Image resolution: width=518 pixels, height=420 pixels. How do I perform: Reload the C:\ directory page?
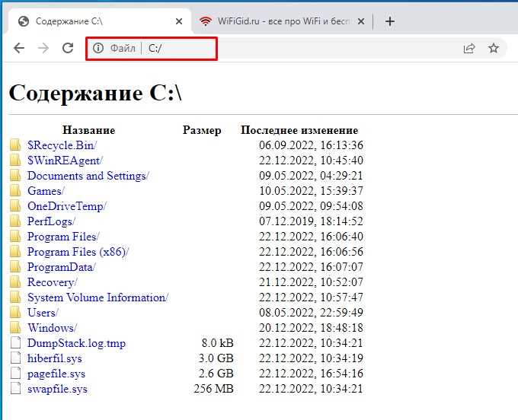pyautogui.click(x=68, y=48)
